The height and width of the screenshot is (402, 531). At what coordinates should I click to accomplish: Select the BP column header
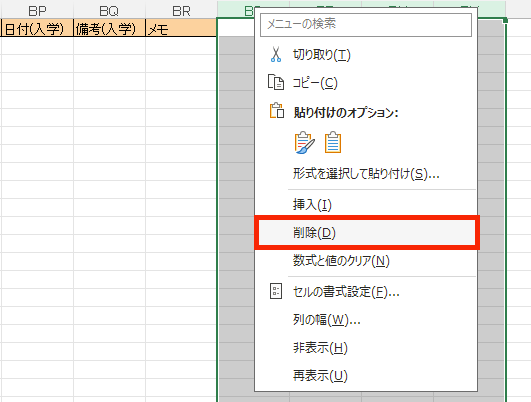[x=37, y=10]
